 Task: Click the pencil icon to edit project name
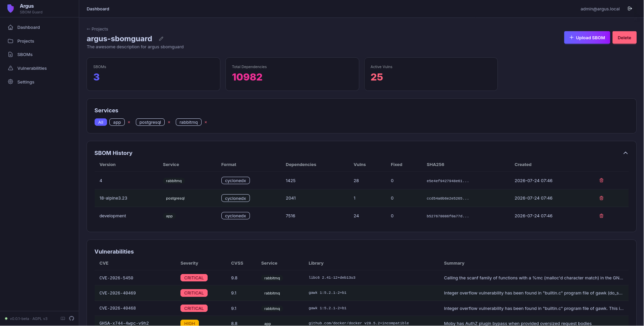[x=161, y=39]
